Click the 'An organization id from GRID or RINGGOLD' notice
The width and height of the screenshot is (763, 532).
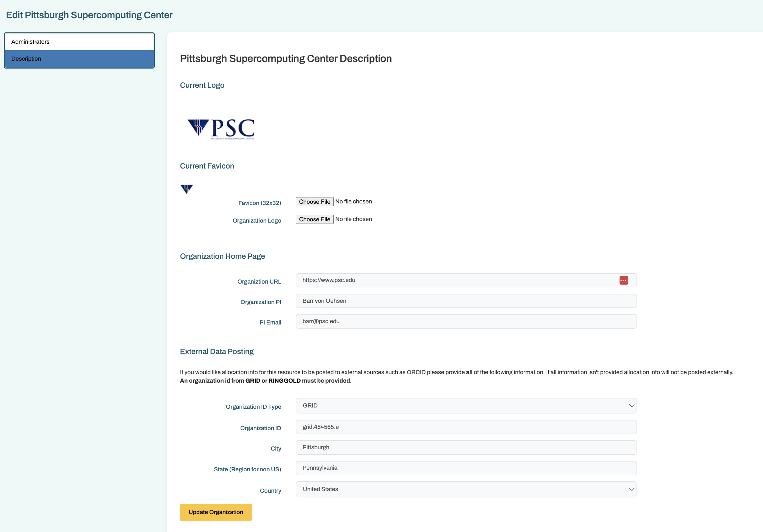point(265,381)
